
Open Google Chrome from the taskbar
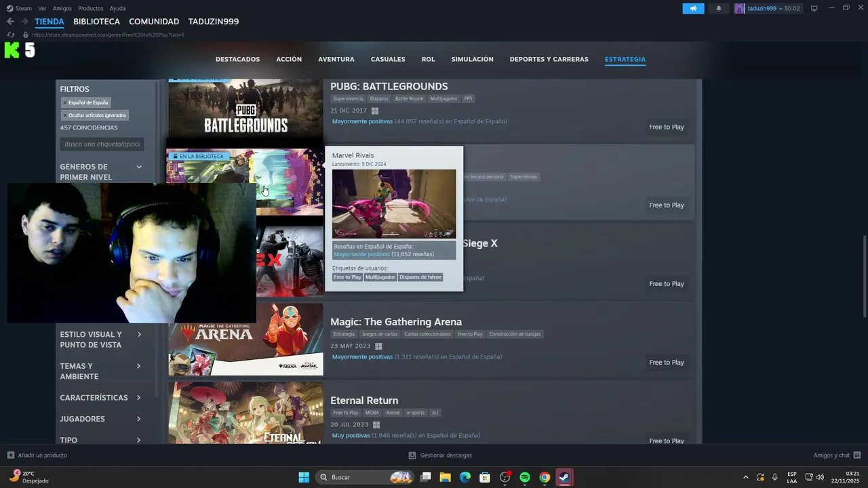545,477
